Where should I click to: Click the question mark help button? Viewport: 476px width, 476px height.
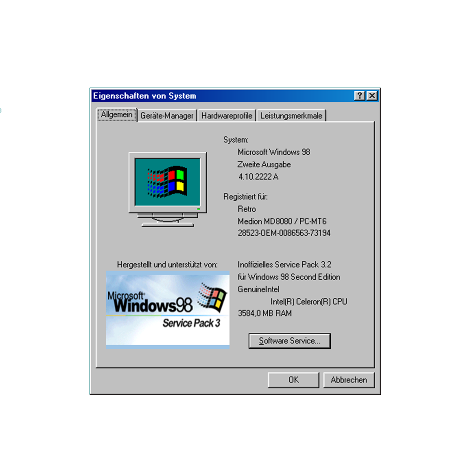pos(359,96)
